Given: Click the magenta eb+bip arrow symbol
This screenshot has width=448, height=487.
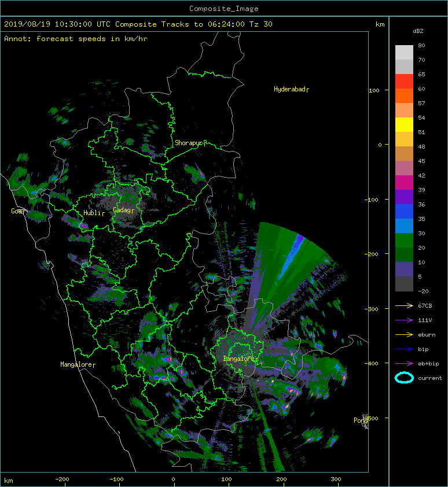Looking at the screenshot, I should (x=404, y=364).
